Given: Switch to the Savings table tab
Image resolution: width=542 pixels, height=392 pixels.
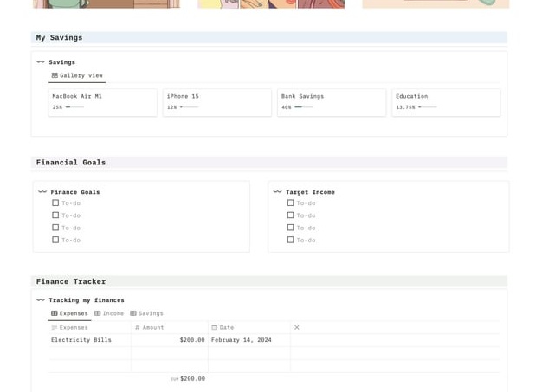Looking at the screenshot, I should point(146,313).
